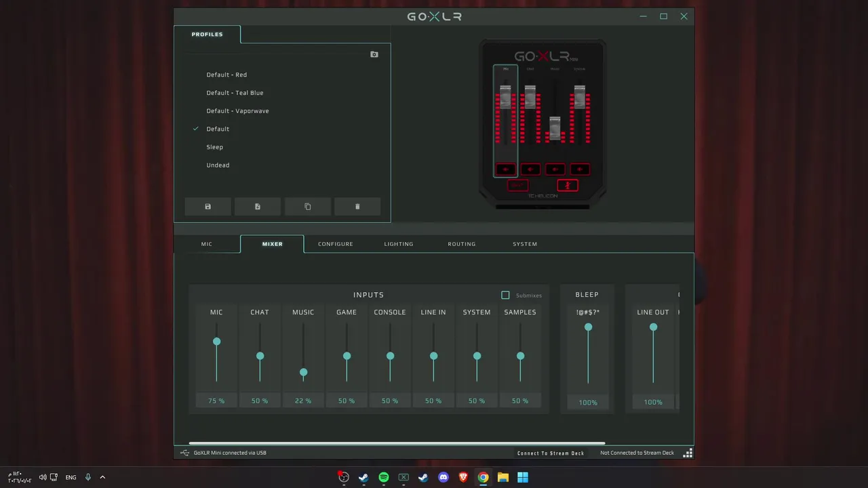Click the ENG language indicator in taskbar
Viewport: 868px width, 488px height.
[x=71, y=477]
